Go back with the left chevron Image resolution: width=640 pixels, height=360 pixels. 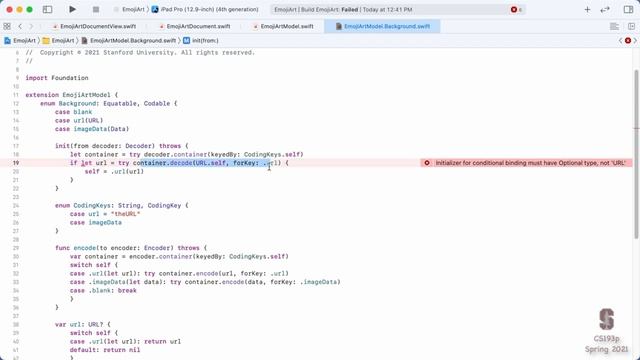click(x=20, y=26)
